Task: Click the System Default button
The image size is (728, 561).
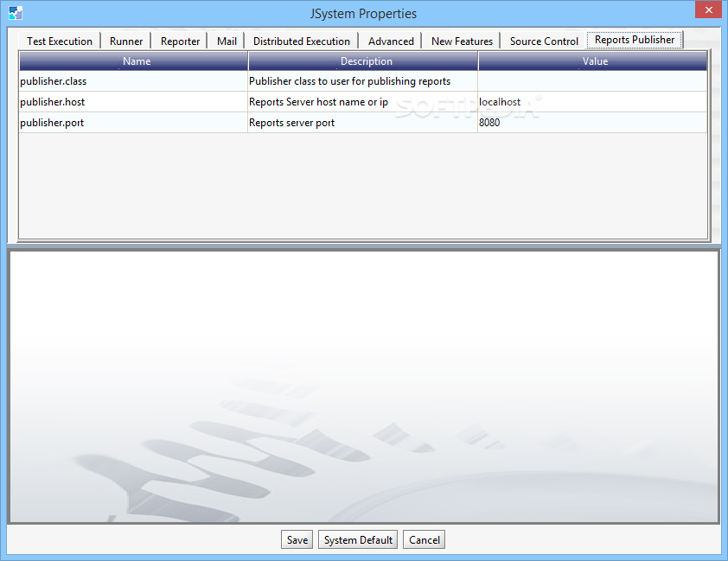Action: [x=358, y=539]
